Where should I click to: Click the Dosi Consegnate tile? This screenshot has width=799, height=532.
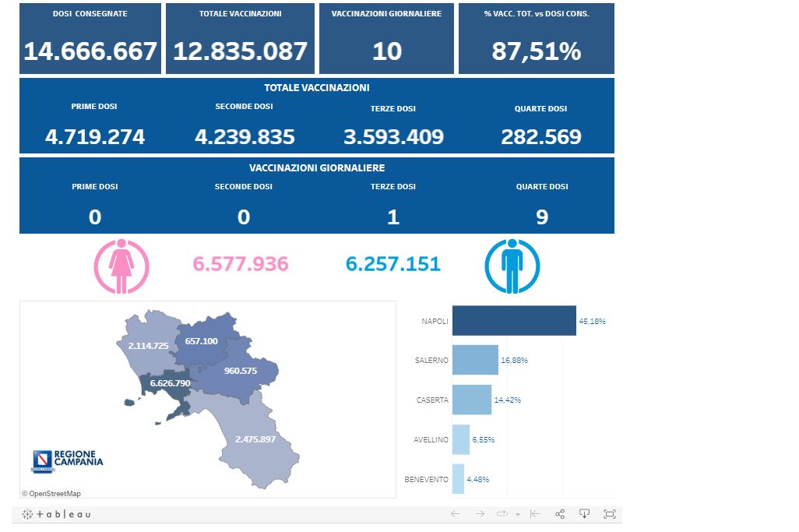[x=90, y=39]
